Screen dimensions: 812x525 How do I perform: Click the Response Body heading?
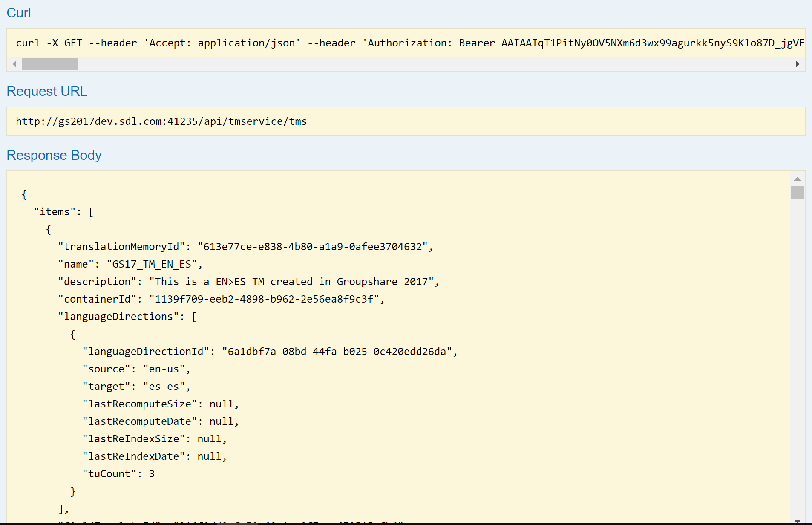point(54,155)
